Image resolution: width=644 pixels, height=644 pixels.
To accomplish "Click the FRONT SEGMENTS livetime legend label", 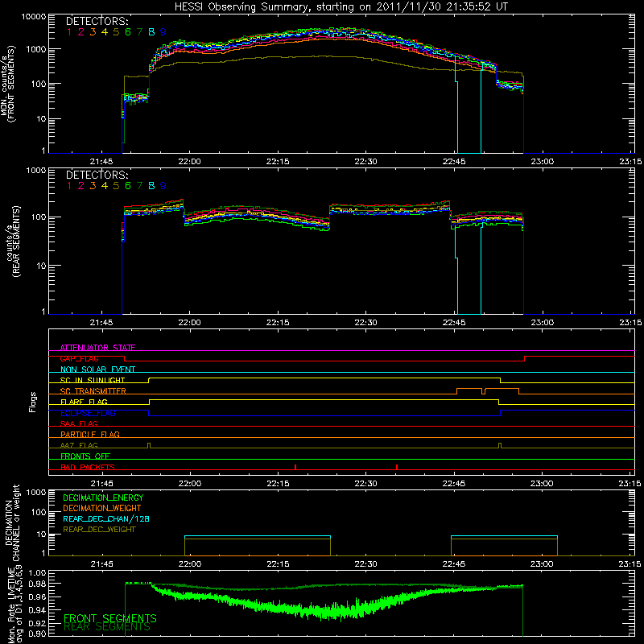I will (110, 618).
